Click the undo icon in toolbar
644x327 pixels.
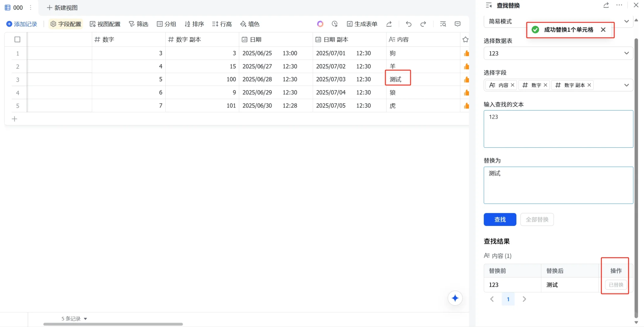click(x=408, y=24)
